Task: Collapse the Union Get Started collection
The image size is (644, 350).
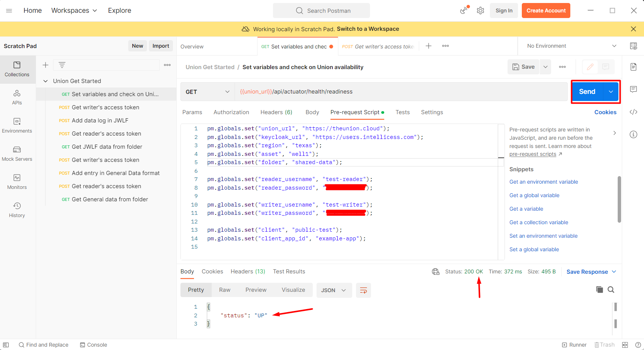Action: [x=45, y=81]
